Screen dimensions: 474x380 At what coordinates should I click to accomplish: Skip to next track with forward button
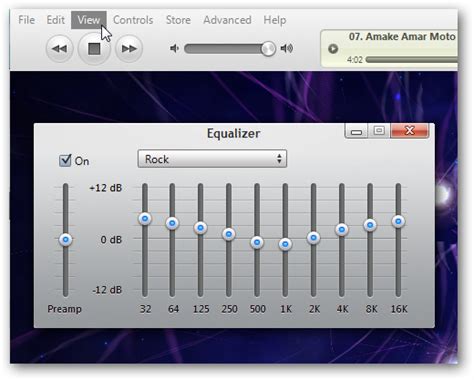pos(129,49)
